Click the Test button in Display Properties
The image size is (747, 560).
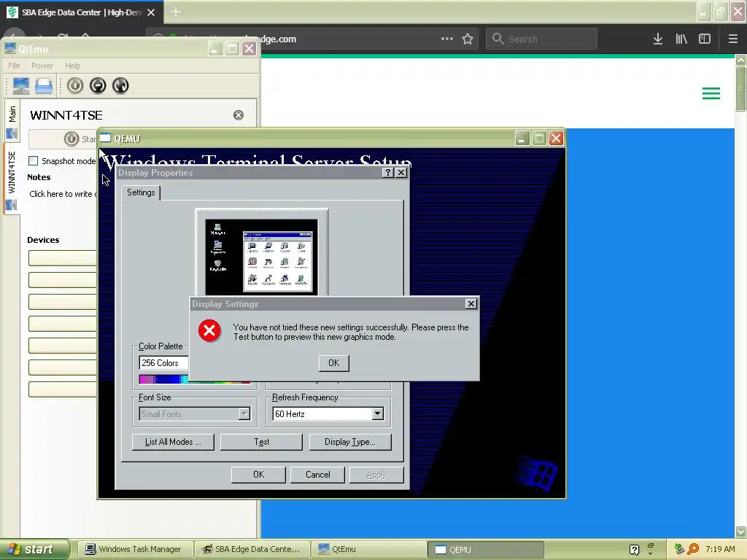262,442
